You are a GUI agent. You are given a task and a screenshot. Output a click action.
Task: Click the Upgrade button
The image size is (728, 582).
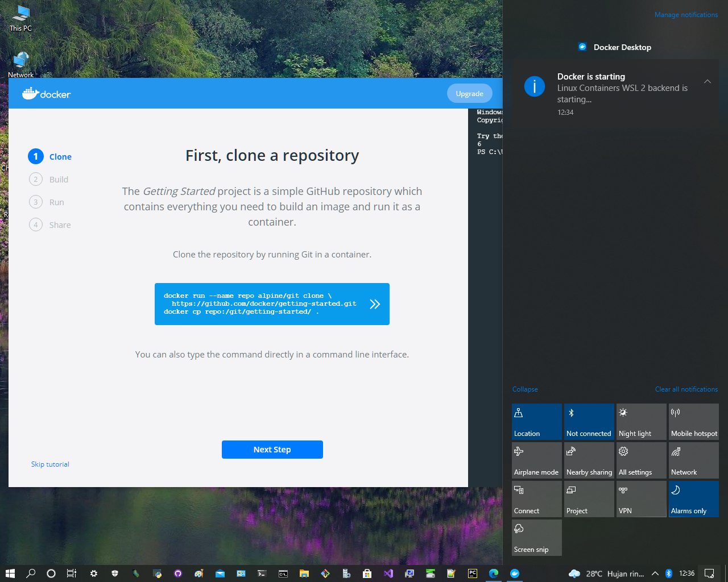pyautogui.click(x=470, y=94)
